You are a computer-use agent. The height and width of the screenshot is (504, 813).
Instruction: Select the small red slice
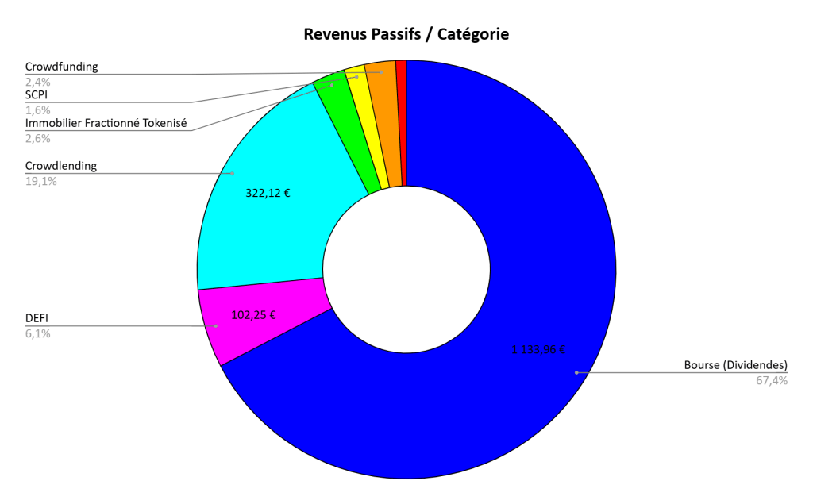pyautogui.click(x=401, y=123)
